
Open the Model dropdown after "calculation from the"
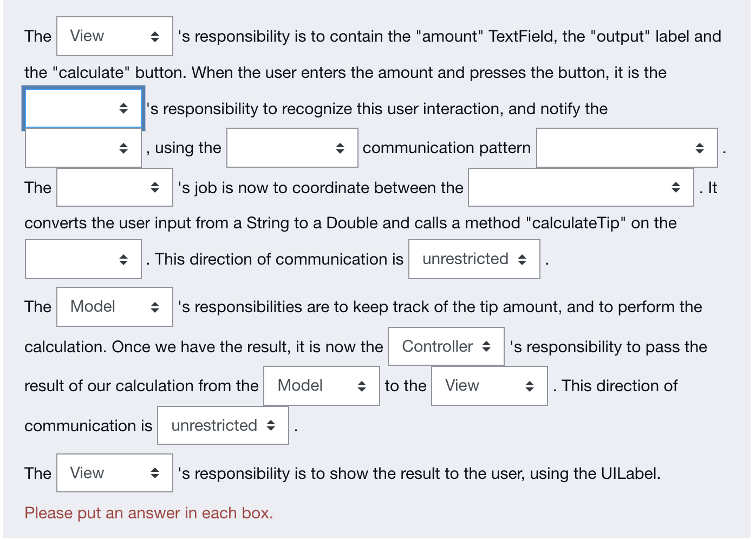322,386
